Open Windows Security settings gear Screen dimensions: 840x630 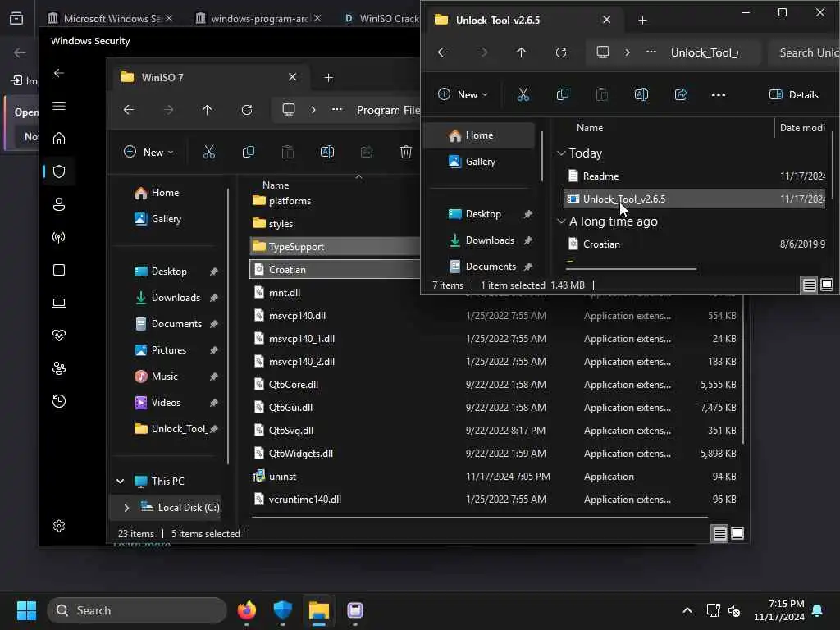point(59,526)
